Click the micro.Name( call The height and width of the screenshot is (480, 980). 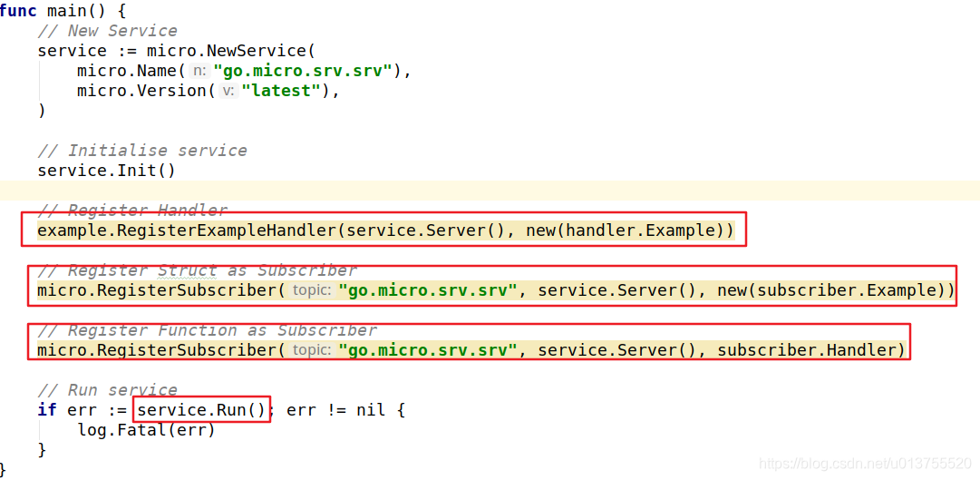coord(131,71)
